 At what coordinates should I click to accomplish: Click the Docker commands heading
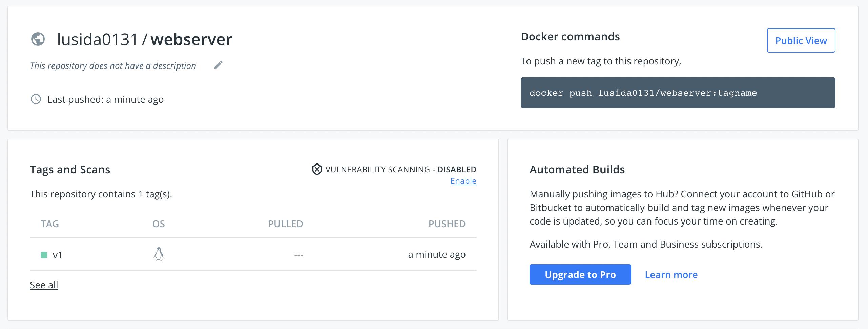point(570,37)
